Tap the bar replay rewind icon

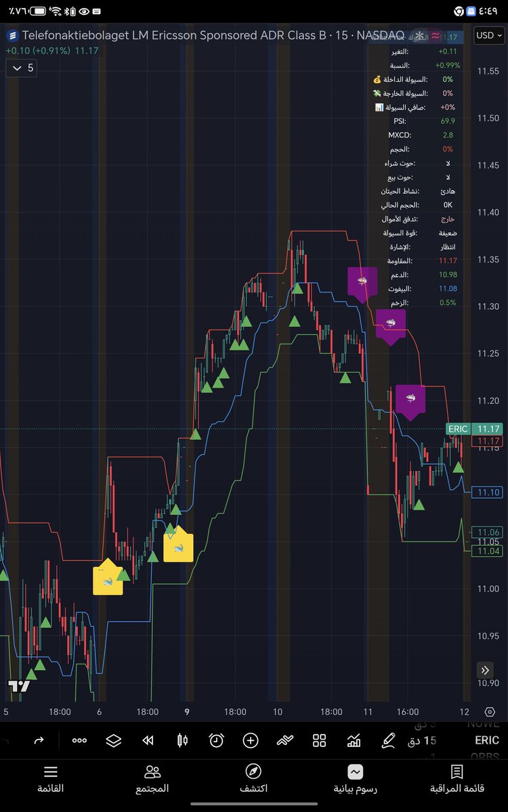pos(148,740)
